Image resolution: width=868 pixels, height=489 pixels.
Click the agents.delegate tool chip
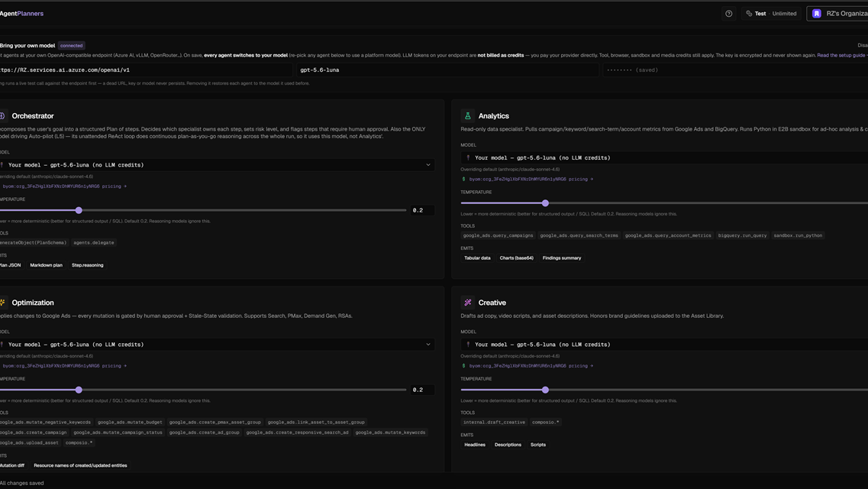click(94, 242)
